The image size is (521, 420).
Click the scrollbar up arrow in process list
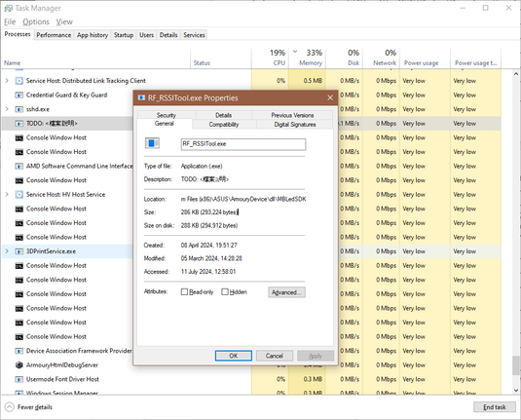pyautogui.click(x=516, y=74)
